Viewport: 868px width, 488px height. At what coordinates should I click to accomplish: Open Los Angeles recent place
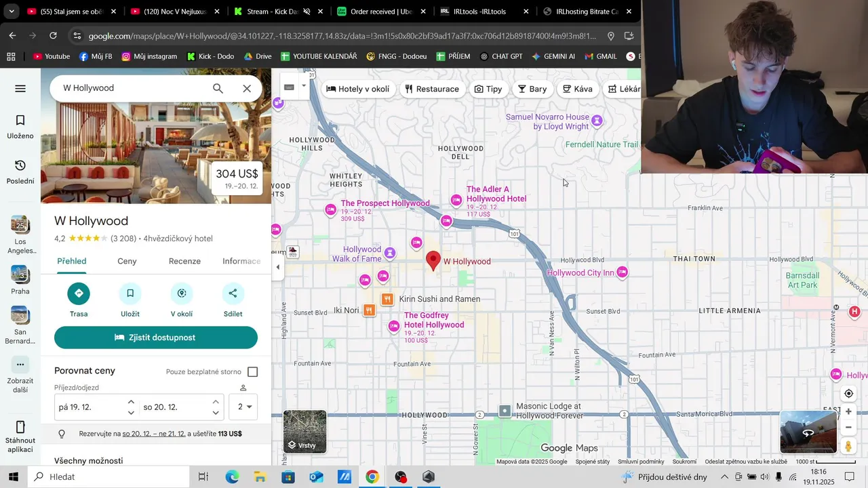20,235
